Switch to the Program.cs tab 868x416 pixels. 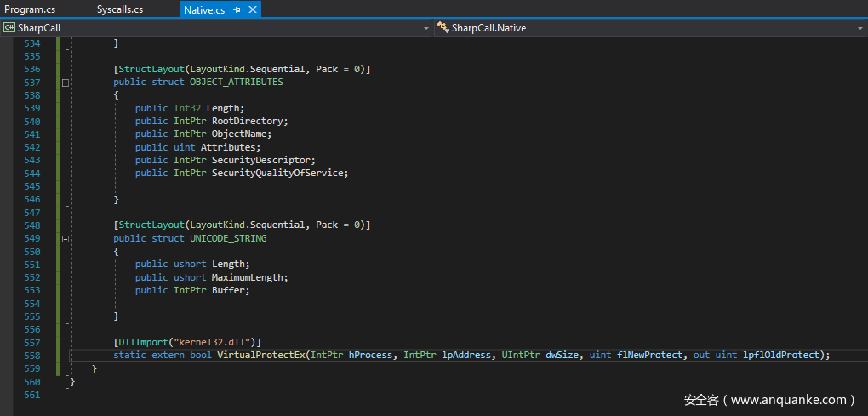click(30, 9)
